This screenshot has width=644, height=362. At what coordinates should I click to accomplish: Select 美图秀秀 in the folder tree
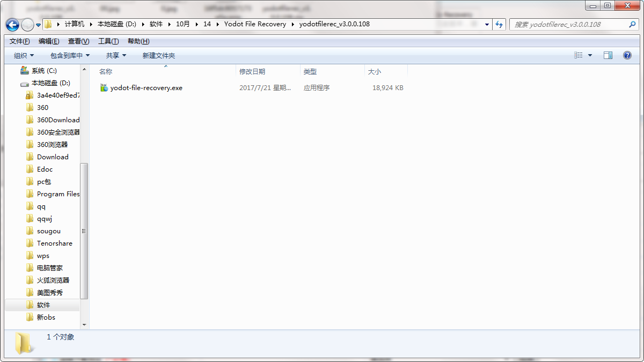[x=49, y=292]
